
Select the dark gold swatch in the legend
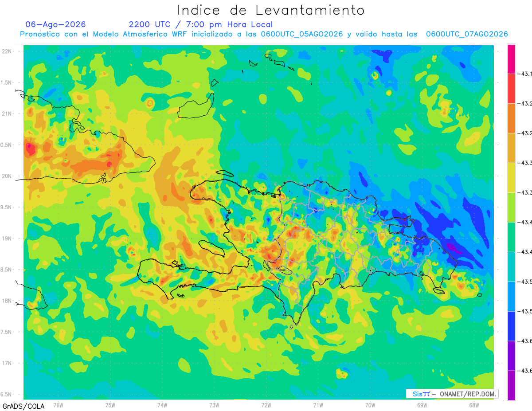point(511,148)
